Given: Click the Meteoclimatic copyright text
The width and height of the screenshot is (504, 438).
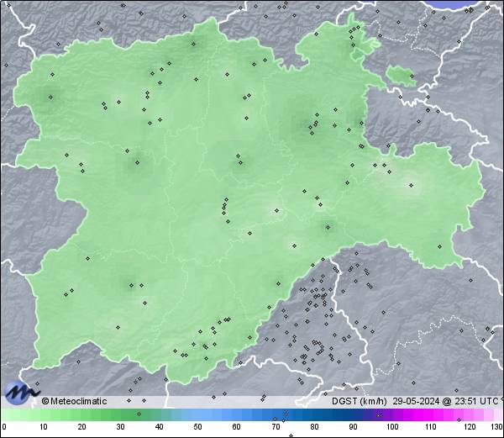Looking at the screenshot, I should [74, 401].
